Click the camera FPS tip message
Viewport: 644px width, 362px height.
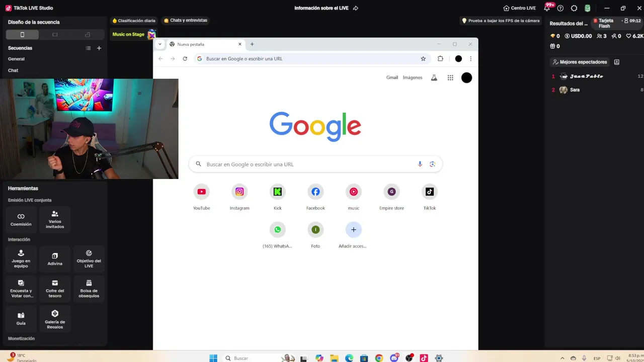(501, 21)
